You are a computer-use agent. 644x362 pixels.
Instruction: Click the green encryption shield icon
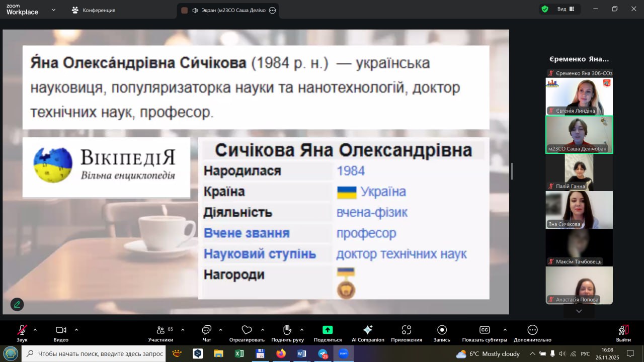545,9
